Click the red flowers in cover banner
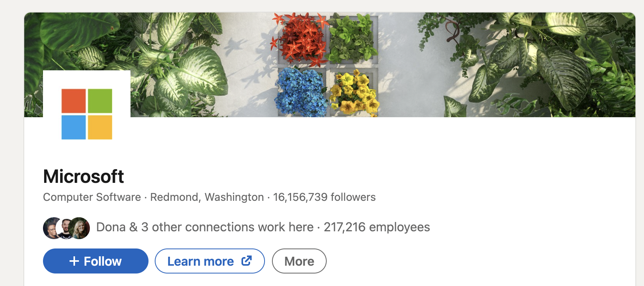The height and width of the screenshot is (286, 644). pos(300,39)
